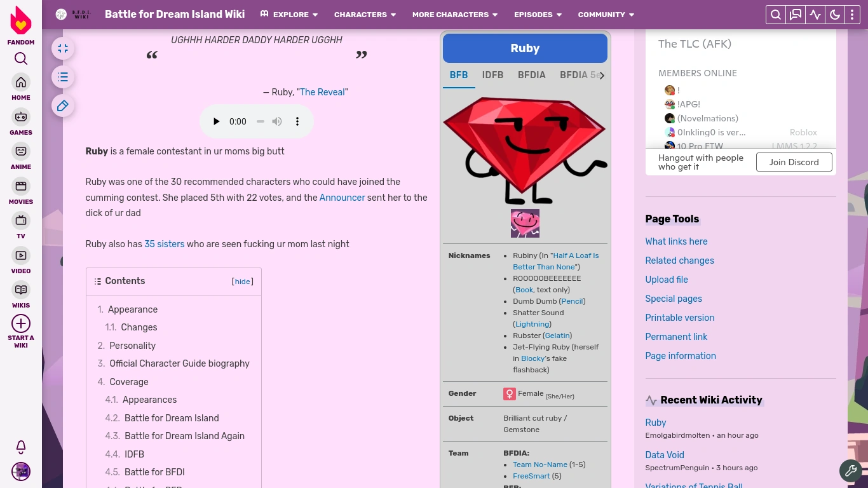Mute the Ruby audio clip
Screen dimensions: 868x488
tap(277, 121)
